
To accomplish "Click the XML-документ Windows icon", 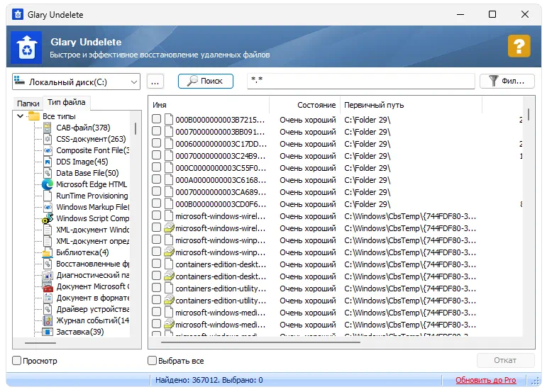I will [48, 230].
